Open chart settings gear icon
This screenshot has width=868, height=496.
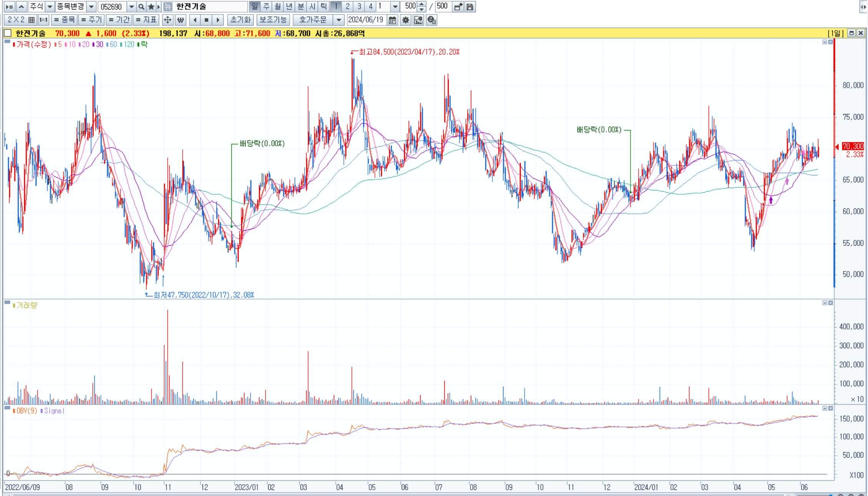tap(405, 20)
